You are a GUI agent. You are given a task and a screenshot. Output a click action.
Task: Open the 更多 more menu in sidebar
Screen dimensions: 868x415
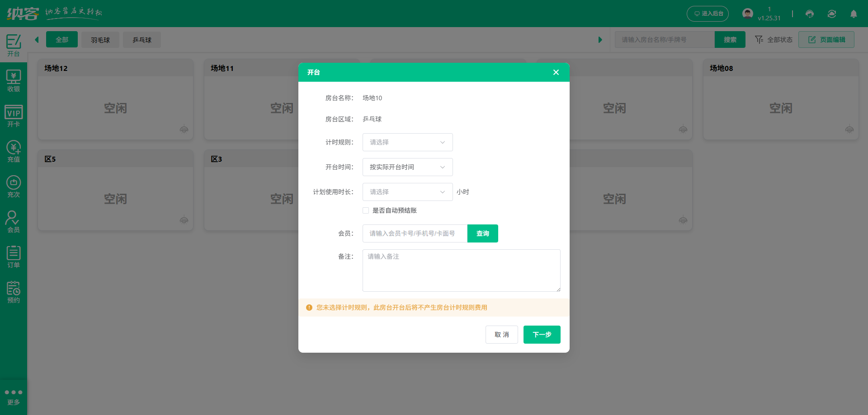click(x=14, y=395)
